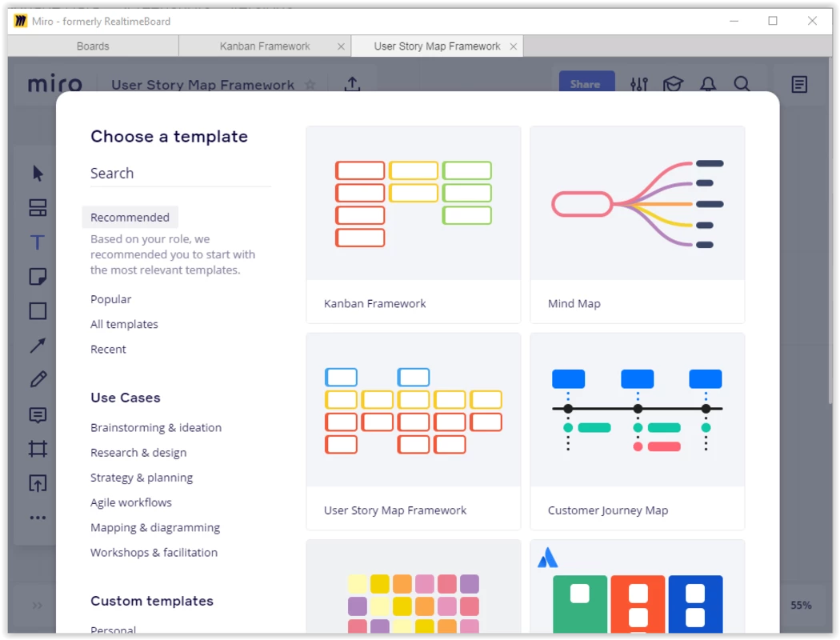The height and width of the screenshot is (640, 840).
Task: Select the Text tool
Action: click(x=38, y=242)
